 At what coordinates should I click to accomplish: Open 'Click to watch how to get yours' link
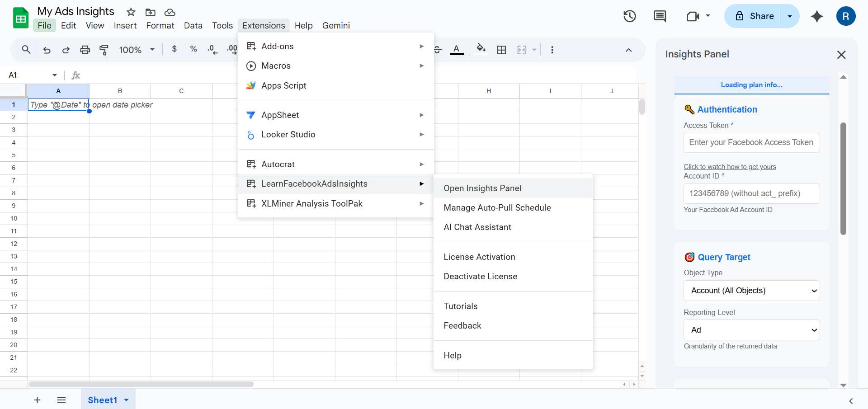click(x=730, y=167)
